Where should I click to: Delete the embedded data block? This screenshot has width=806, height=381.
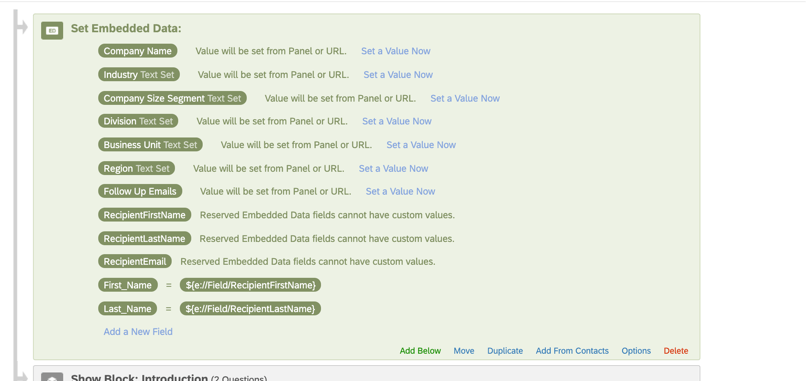coord(676,351)
